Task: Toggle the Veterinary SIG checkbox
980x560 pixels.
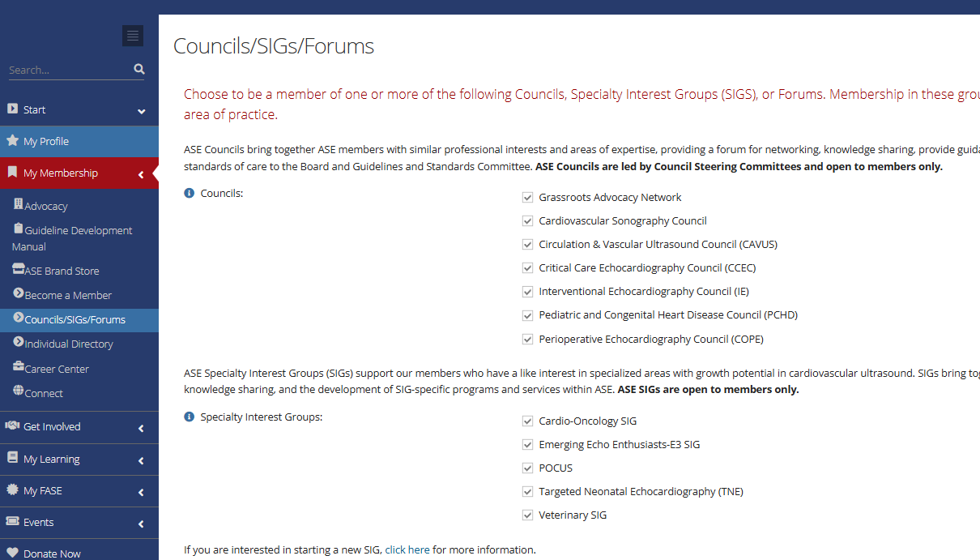Action: [x=528, y=515]
